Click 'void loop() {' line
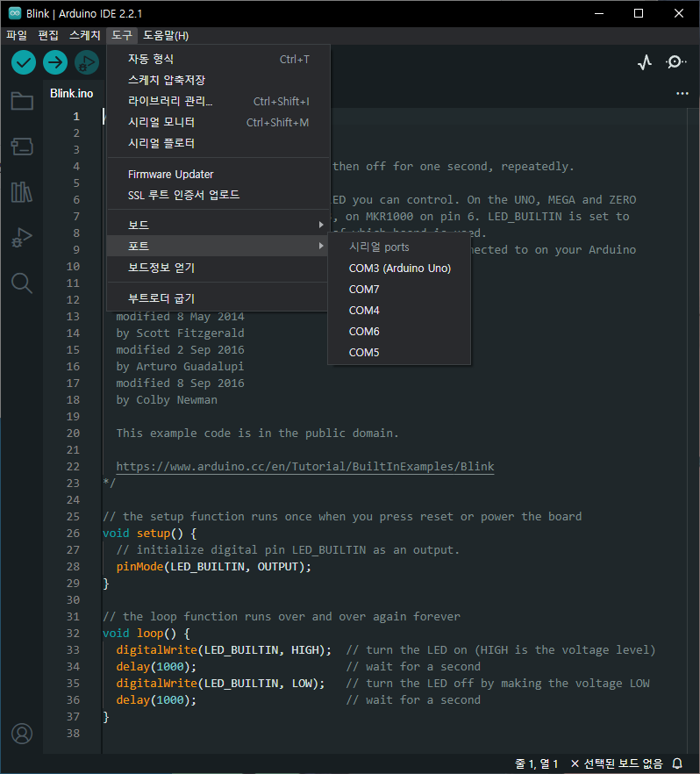 pyautogui.click(x=146, y=634)
